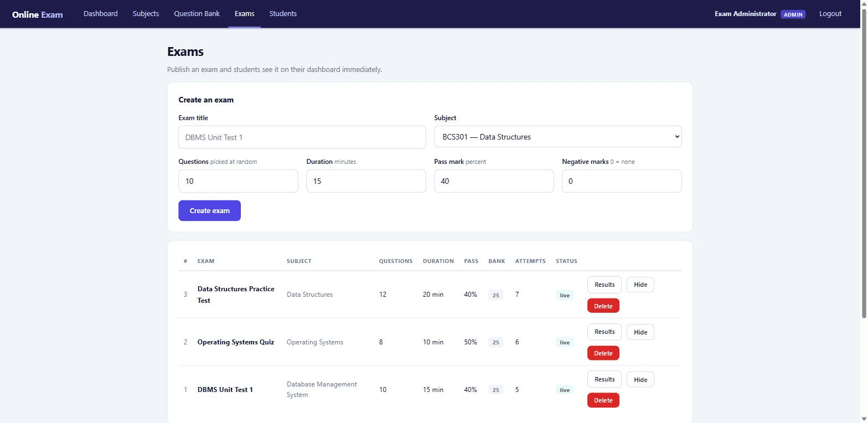Focus the Exam title input field
868x423 pixels.
coord(302,137)
